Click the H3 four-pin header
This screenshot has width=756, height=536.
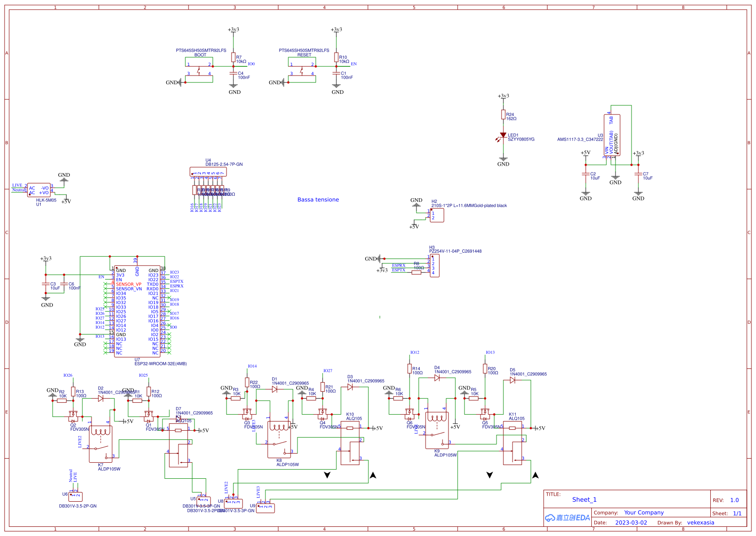pyautogui.click(x=435, y=265)
